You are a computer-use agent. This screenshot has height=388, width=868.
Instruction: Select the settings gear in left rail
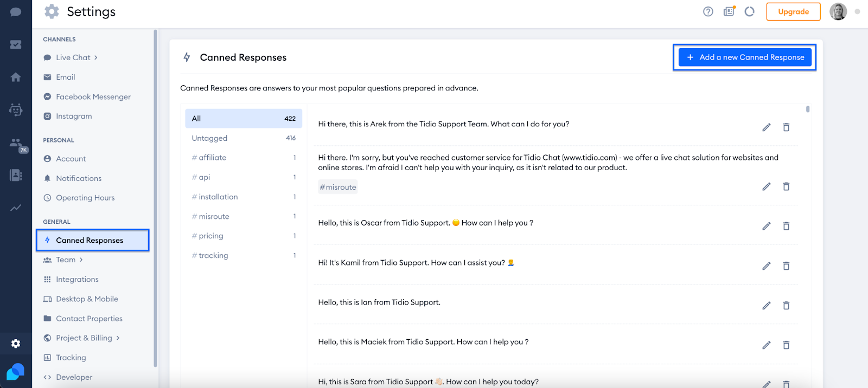(x=16, y=344)
